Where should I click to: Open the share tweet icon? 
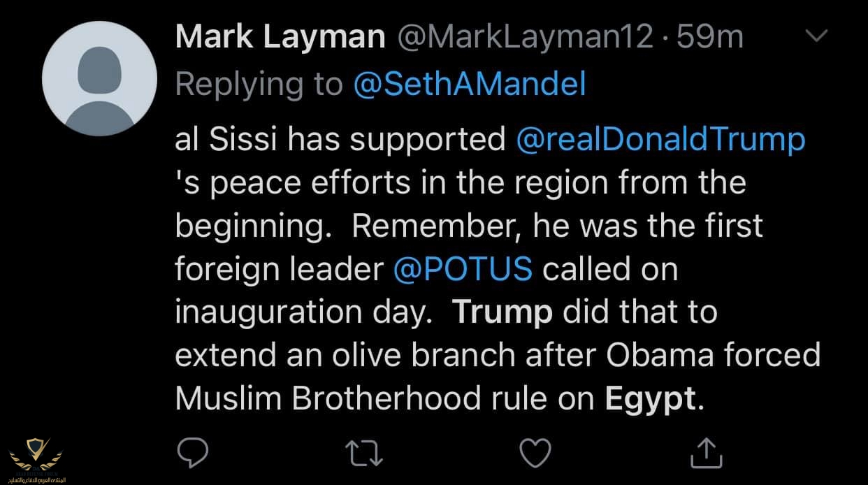point(707,453)
